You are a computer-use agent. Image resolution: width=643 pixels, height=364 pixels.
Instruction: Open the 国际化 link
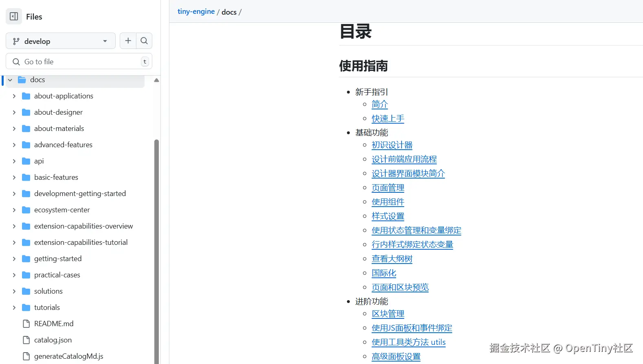point(384,273)
